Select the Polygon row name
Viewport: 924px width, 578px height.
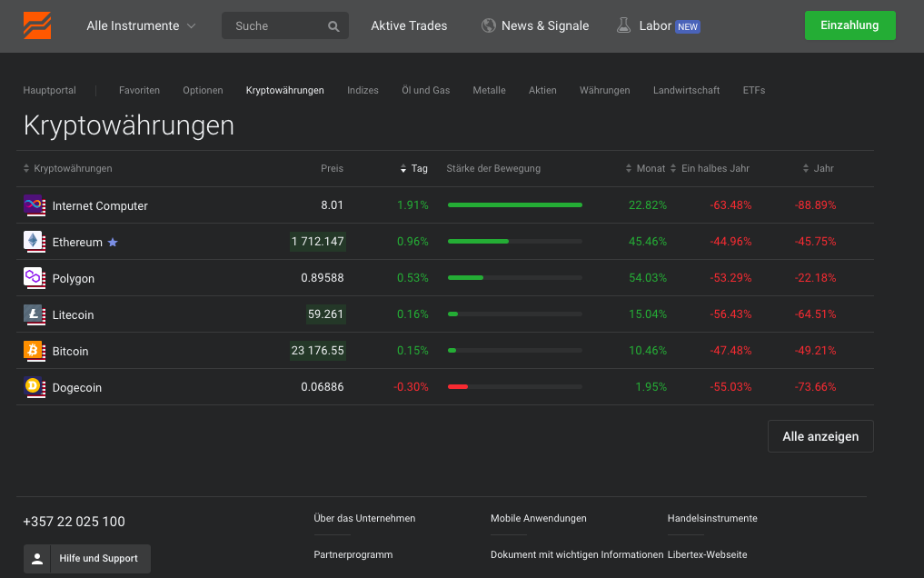click(73, 279)
